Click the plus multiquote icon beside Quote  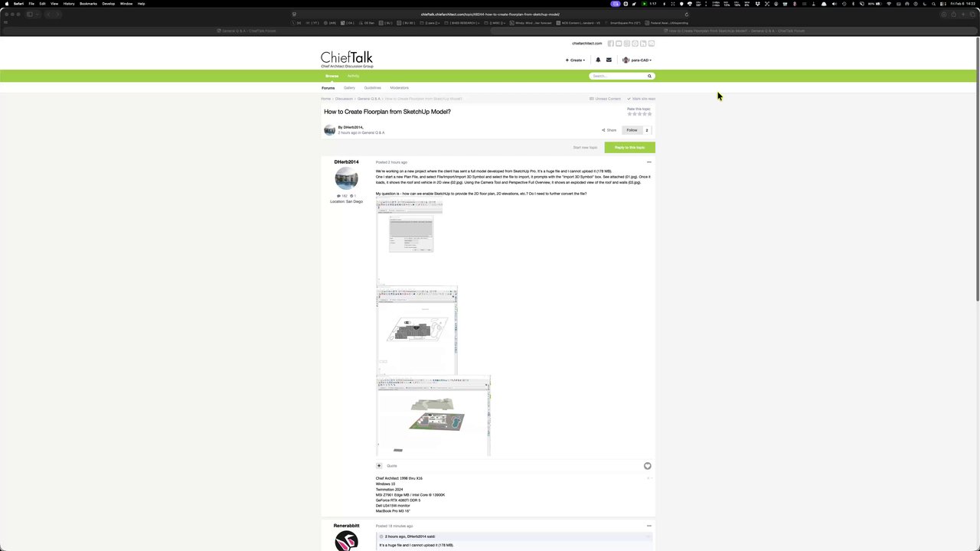pyautogui.click(x=378, y=465)
